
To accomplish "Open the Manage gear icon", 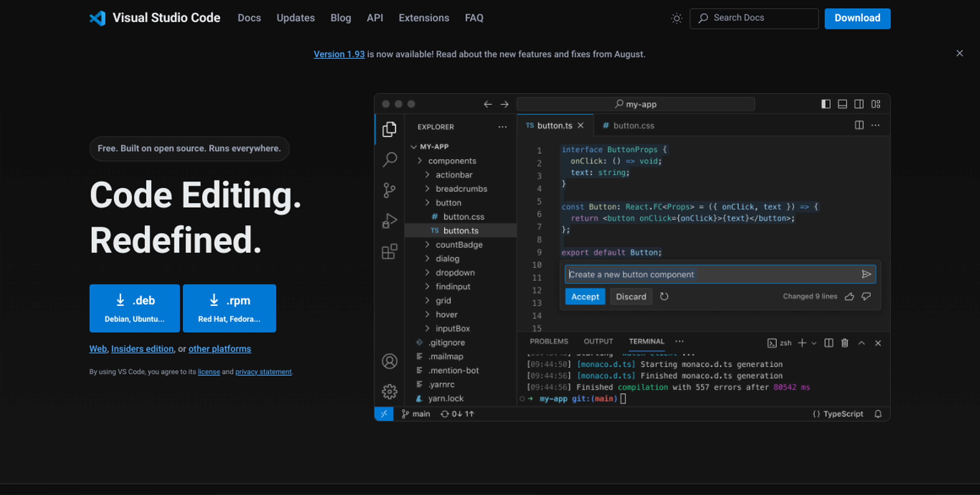I will pyautogui.click(x=389, y=392).
